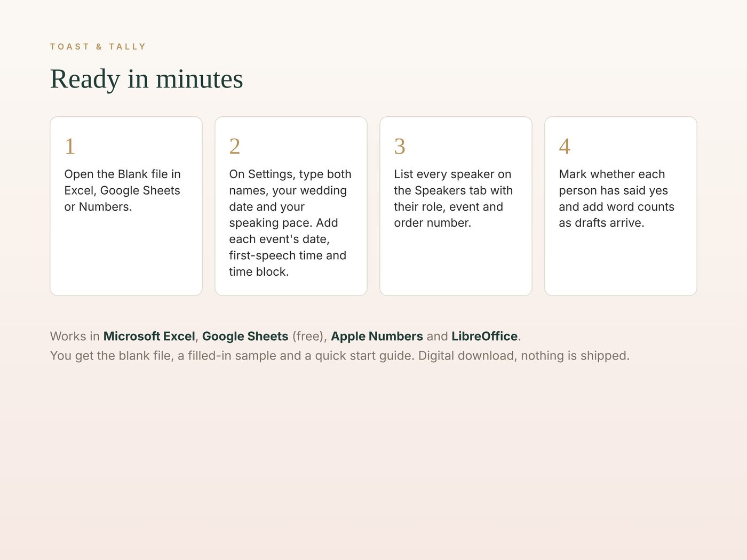Click 'Mark whether each' text
747x560 pixels.
click(x=612, y=174)
